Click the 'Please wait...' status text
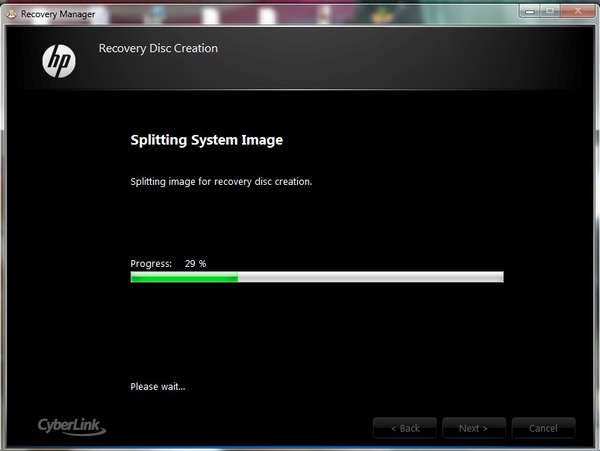 (x=158, y=387)
